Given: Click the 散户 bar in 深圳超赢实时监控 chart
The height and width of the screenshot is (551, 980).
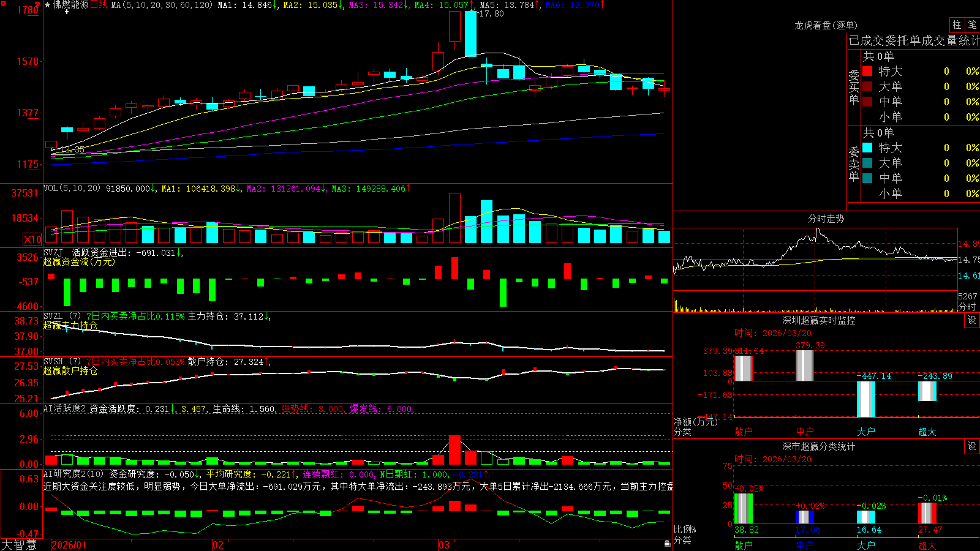Looking at the screenshot, I should [743, 369].
